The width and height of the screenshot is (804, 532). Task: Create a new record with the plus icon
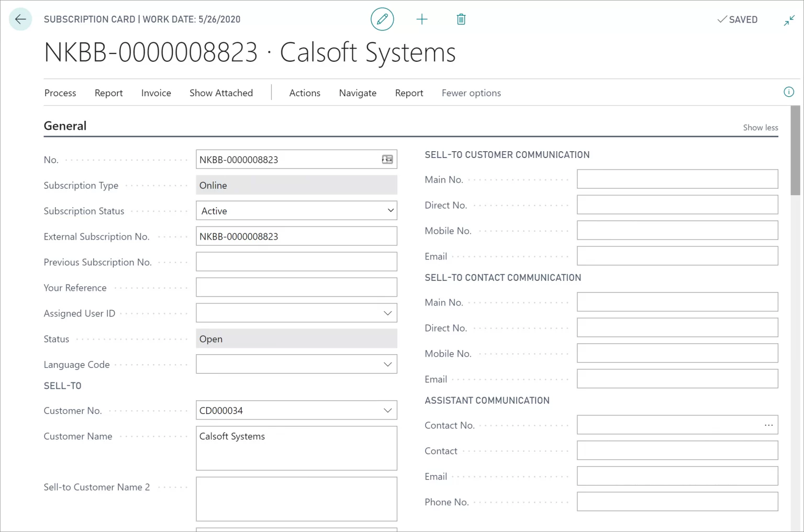[x=422, y=19]
